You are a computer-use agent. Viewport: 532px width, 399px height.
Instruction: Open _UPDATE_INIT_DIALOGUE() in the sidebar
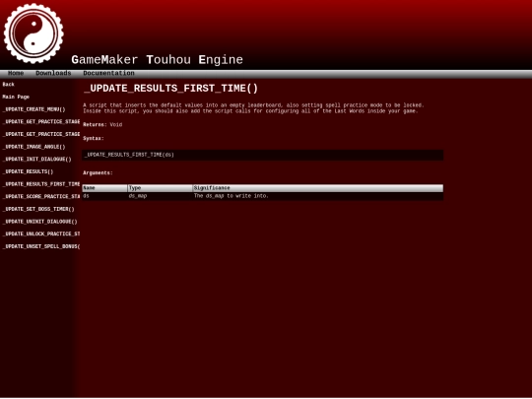[37, 160]
